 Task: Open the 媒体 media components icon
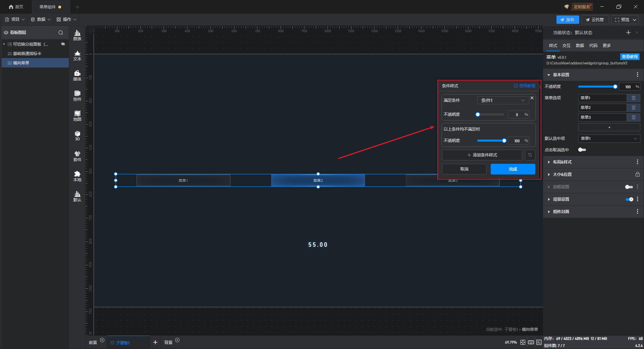pos(77,75)
